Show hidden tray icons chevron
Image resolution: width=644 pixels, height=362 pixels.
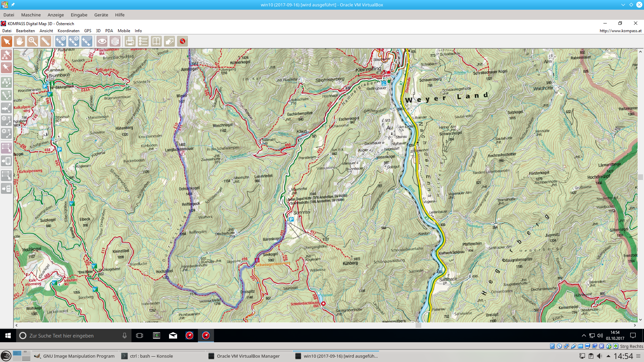coord(584,336)
